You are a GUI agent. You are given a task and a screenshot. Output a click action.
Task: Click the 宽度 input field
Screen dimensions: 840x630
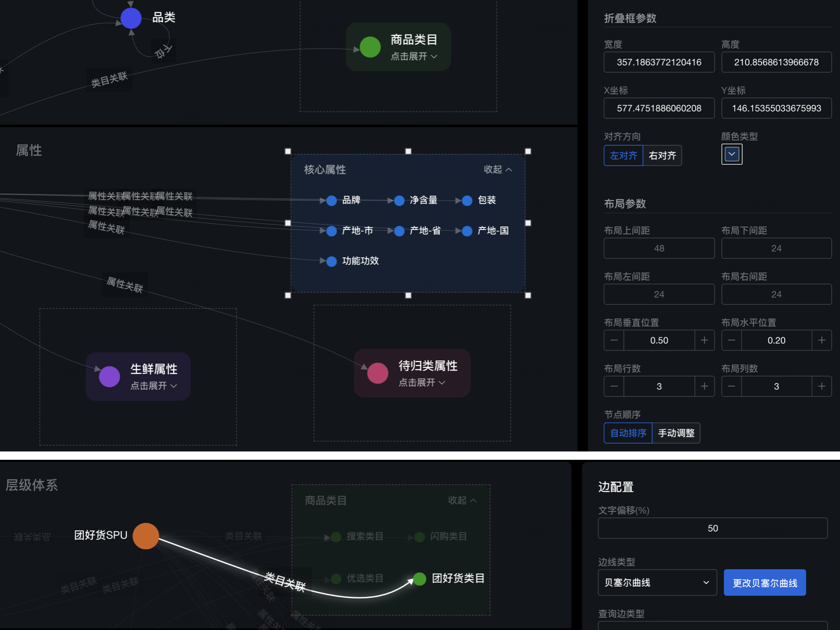[659, 62]
